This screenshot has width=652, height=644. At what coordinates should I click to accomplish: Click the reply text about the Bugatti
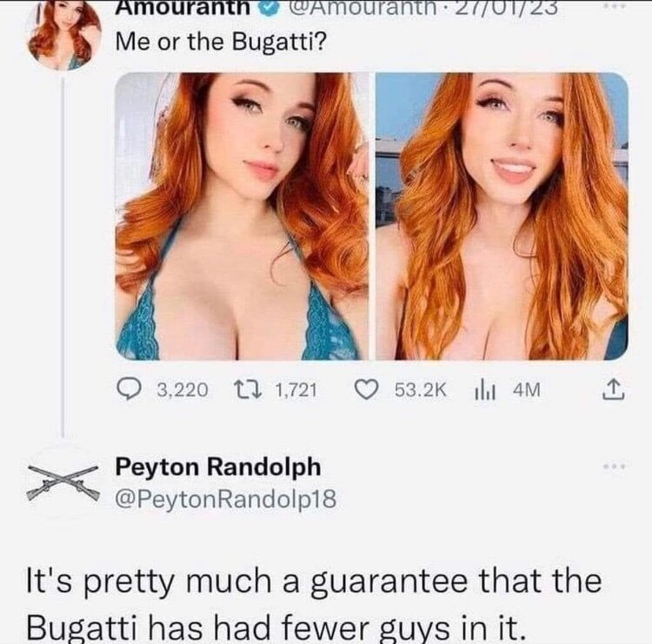click(315, 604)
